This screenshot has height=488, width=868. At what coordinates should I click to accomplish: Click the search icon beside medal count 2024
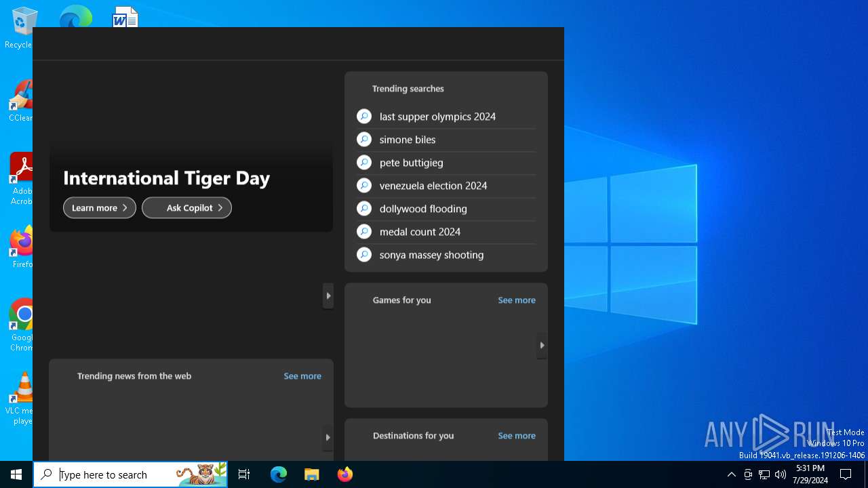coord(364,232)
